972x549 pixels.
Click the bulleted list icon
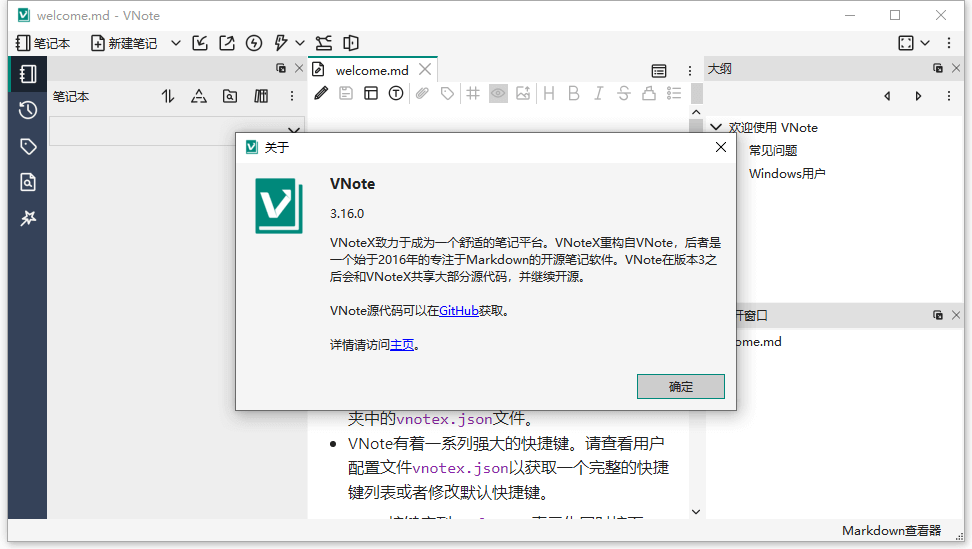674,94
